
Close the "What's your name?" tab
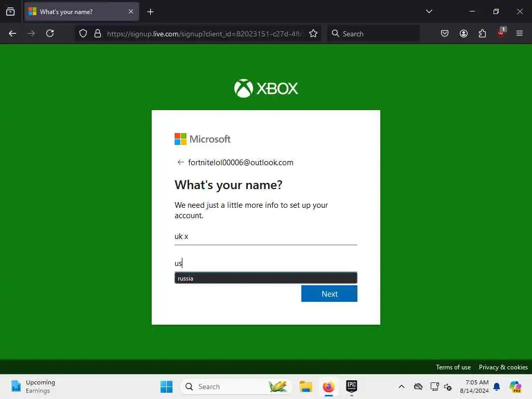130,12
